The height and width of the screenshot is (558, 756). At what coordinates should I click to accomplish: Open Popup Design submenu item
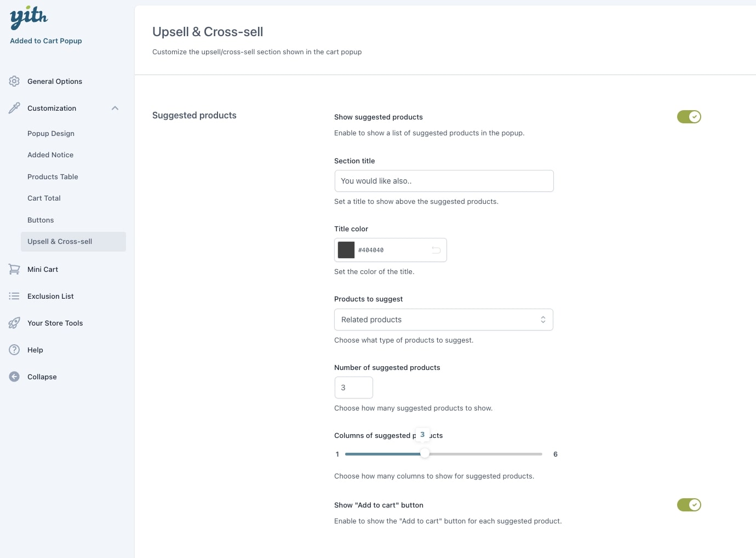(x=51, y=133)
